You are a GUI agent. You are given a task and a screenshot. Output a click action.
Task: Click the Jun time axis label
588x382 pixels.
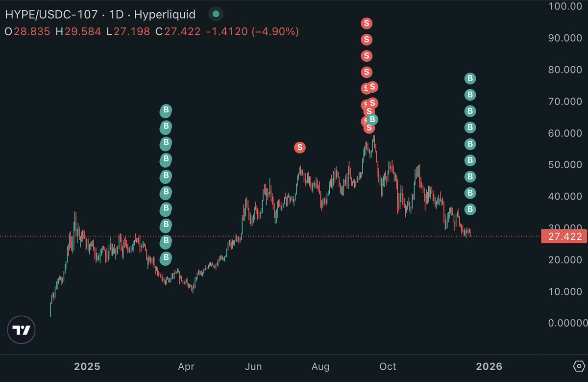pyautogui.click(x=253, y=366)
